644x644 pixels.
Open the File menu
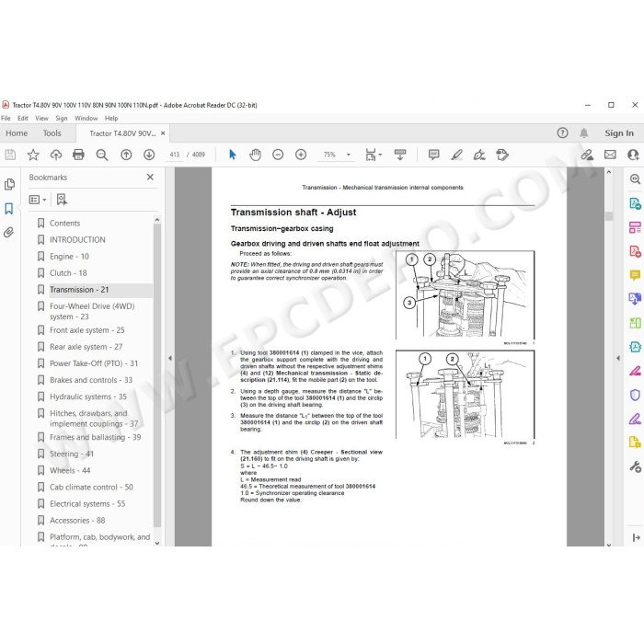6,119
